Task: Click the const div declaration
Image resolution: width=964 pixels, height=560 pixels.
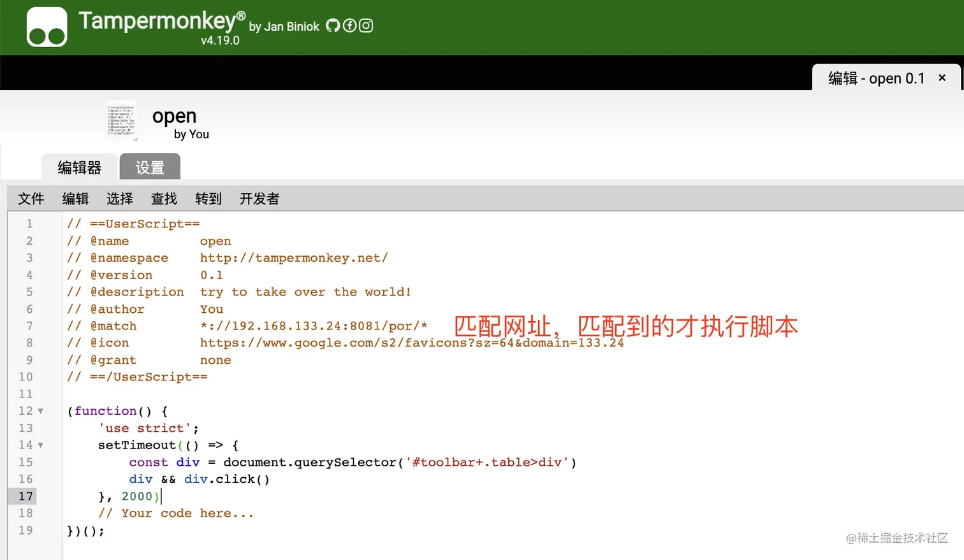Action: 164,462
